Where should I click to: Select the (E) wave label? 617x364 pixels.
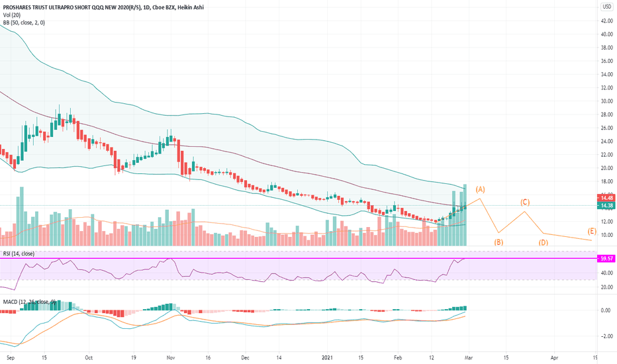point(592,232)
